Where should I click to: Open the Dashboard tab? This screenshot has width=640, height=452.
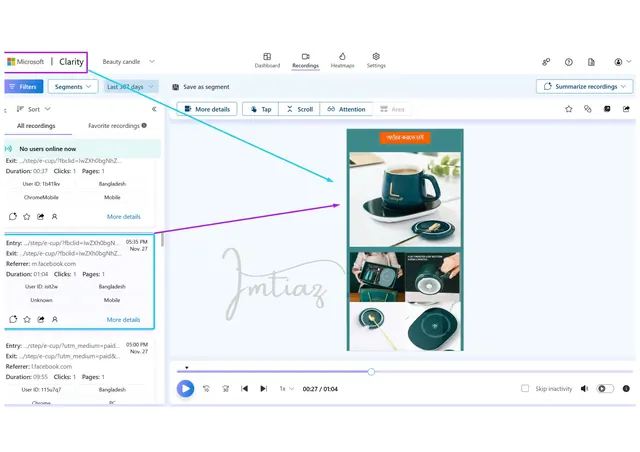[267, 60]
